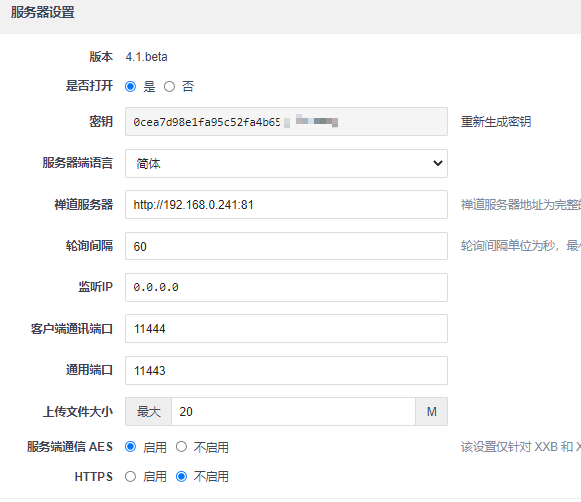Image resolution: width=581 pixels, height=502 pixels.
Task: Click the M unit label
Action: click(x=432, y=412)
